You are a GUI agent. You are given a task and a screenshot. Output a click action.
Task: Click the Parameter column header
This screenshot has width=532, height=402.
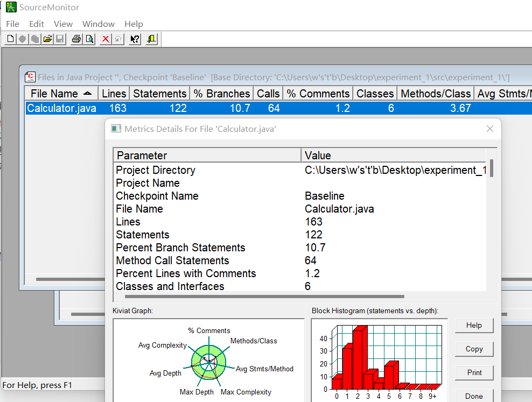[x=207, y=155]
